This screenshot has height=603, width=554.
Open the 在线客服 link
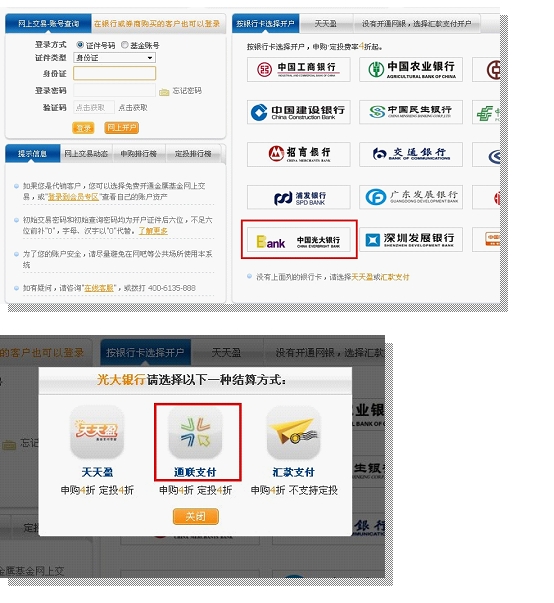99,288
